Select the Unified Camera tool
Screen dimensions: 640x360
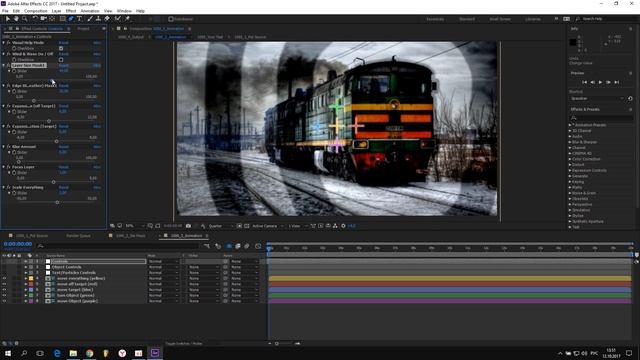[43, 19]
